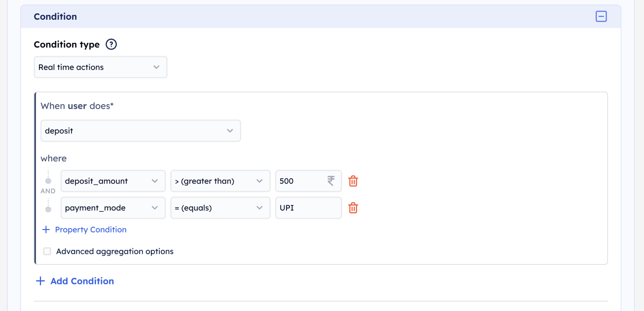Delete the deposit_amount condition row
Viewport: 644px width, 311px height.
point(353,181)
